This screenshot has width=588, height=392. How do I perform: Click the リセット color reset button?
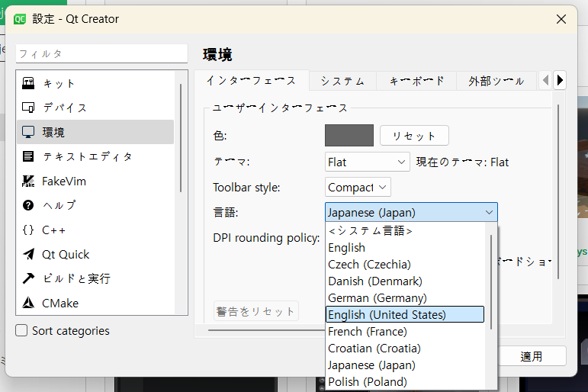coord(414,136)
